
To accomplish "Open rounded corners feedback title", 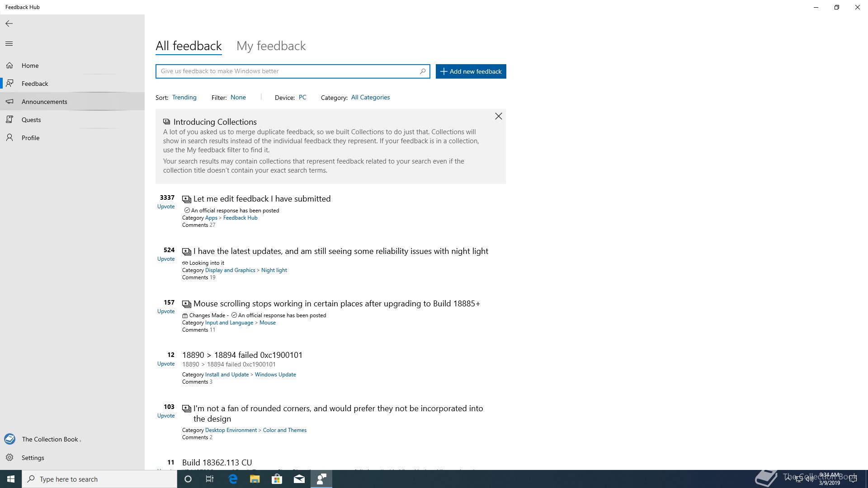I will pyautogui.click(x=338, y=413).
